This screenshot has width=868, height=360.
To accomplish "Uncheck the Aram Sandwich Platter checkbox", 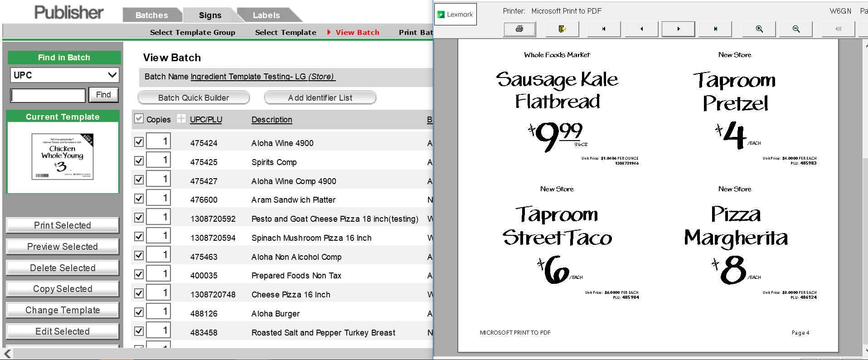I will [139, 199].
